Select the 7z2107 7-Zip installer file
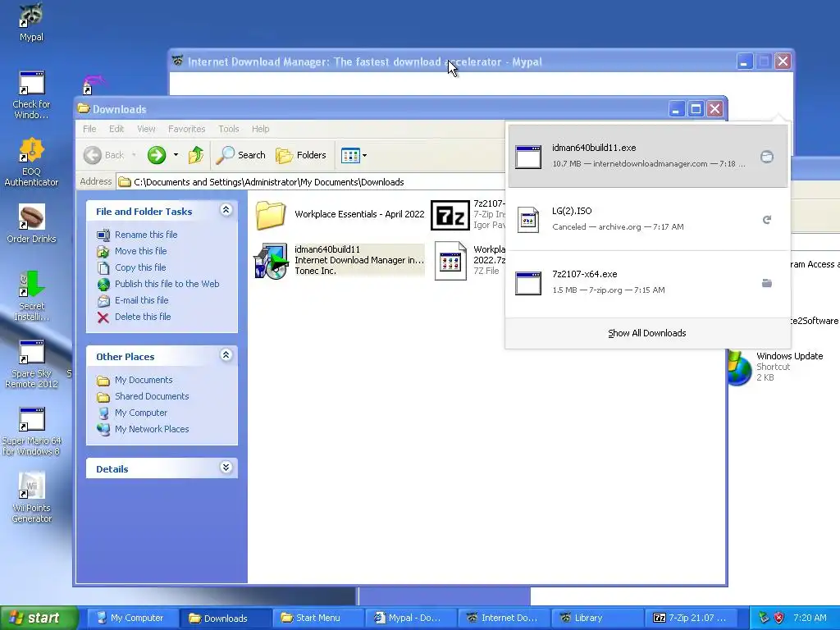The width and height of the screenshot is (840, 630). tap(468, 214)
